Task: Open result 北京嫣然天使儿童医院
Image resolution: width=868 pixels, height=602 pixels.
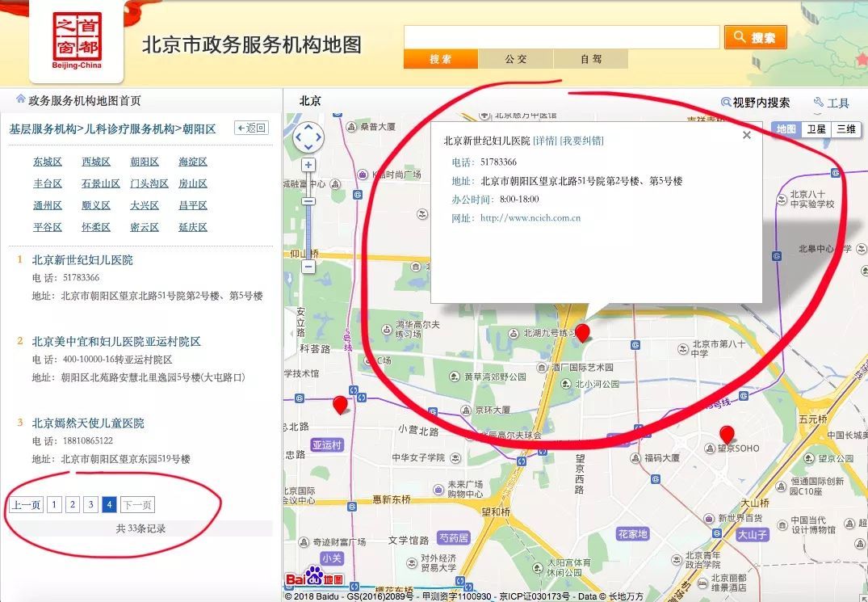Action: [x=88, y=423]
